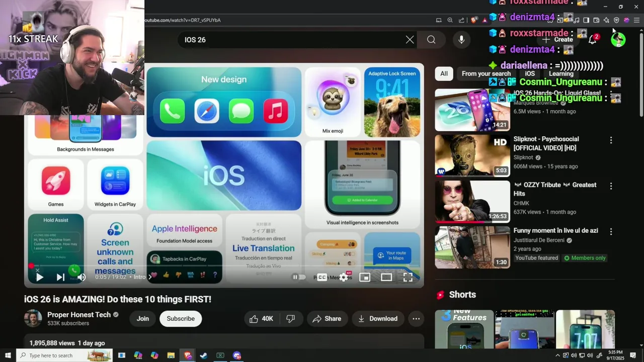This screenshot has height=362, width=644.
Task: Open the player settings gear
Action: 344,277
